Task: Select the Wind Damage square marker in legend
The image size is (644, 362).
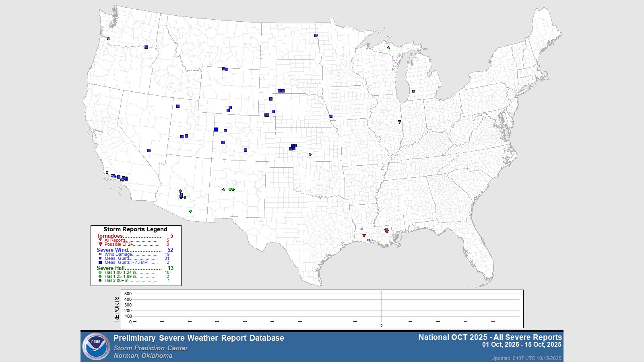Action: click(x=100, y=254)
